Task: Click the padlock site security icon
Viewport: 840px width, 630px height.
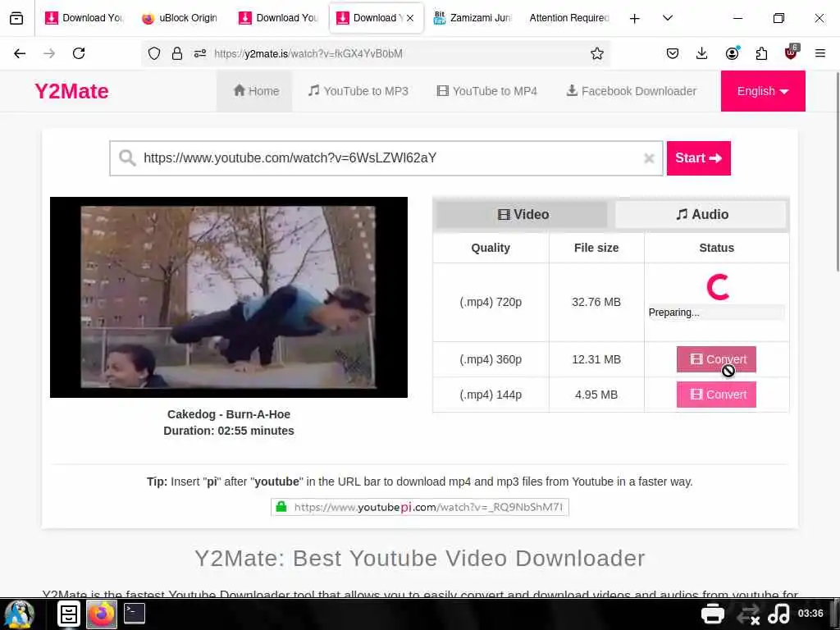Action: point(177,53)
